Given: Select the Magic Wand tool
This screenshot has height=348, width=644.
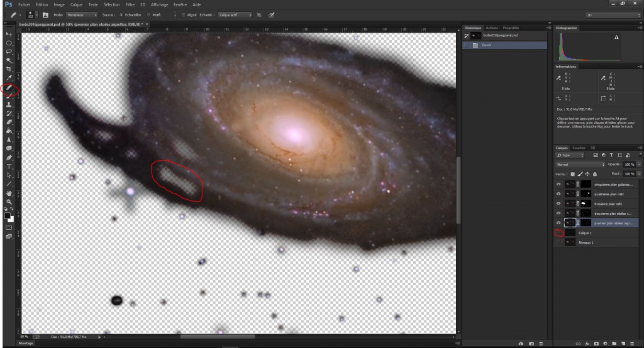Looking at the screenshot, I should click(9, 60).
